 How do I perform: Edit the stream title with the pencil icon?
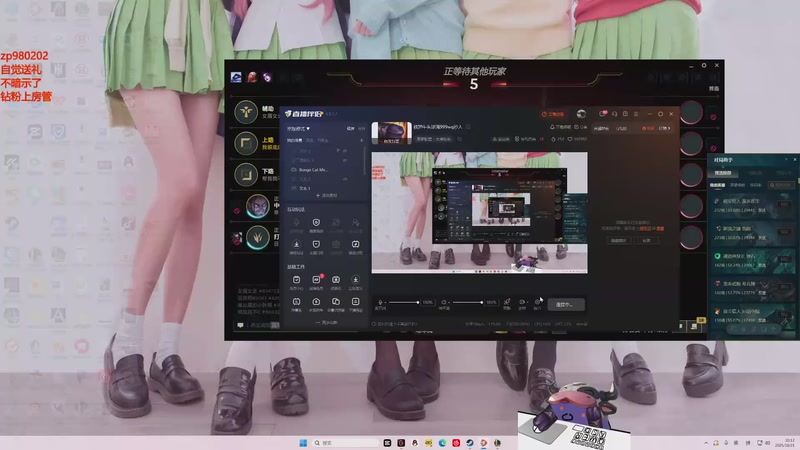coord(468,127)
